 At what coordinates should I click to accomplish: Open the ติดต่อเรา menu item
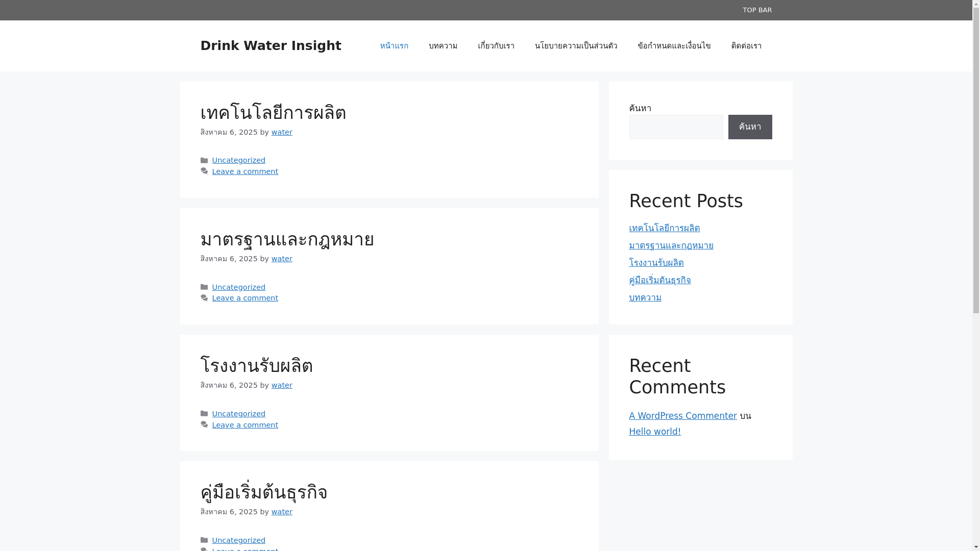[x=746, y=46]
